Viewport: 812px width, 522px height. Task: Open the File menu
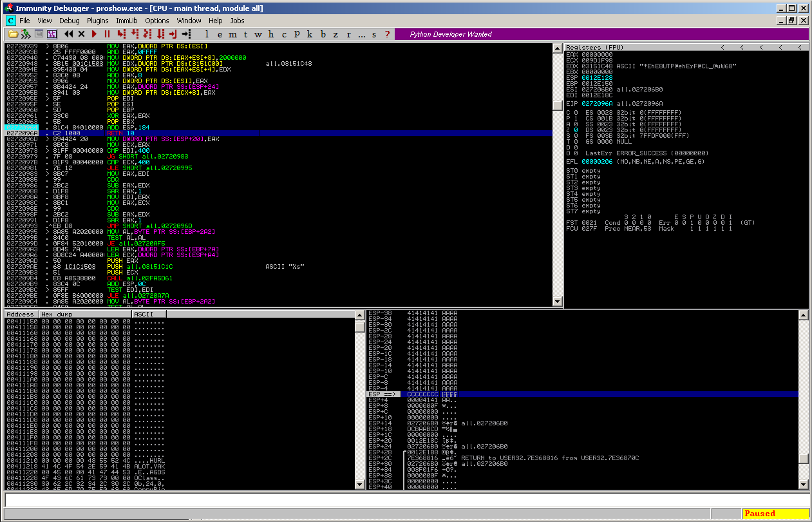[x=24, y=21]
